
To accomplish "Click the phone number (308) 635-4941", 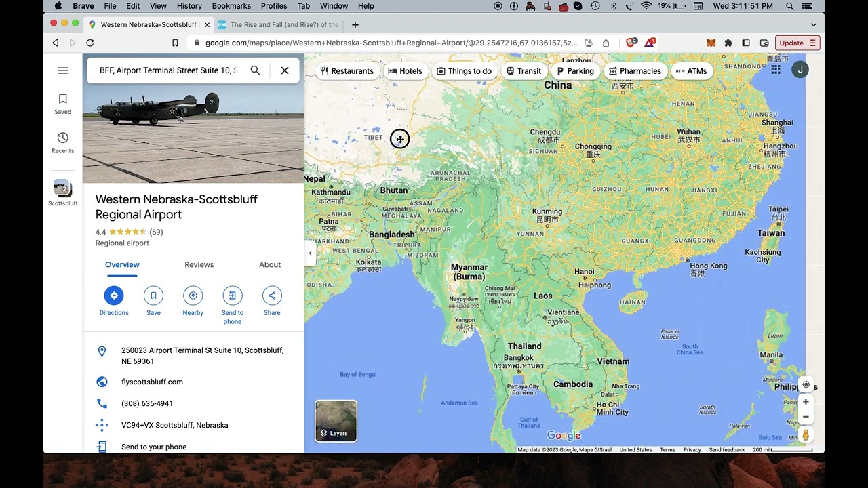I will (x=193, y=403).
